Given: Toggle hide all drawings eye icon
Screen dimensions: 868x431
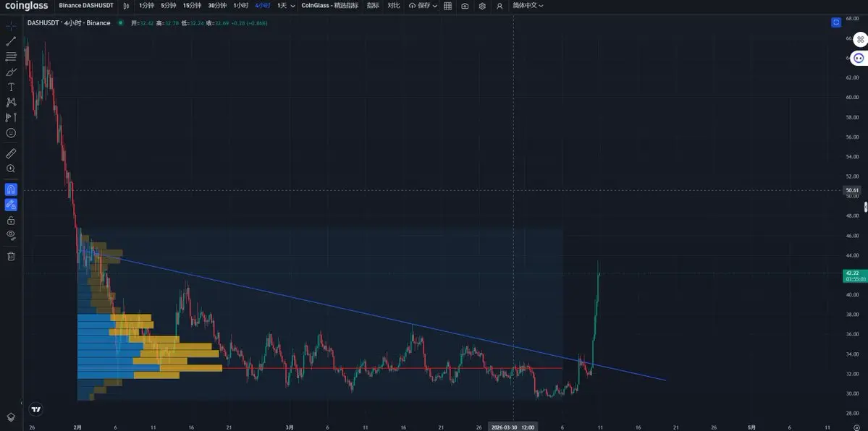Looking at the screenshot, I should 11,235.
